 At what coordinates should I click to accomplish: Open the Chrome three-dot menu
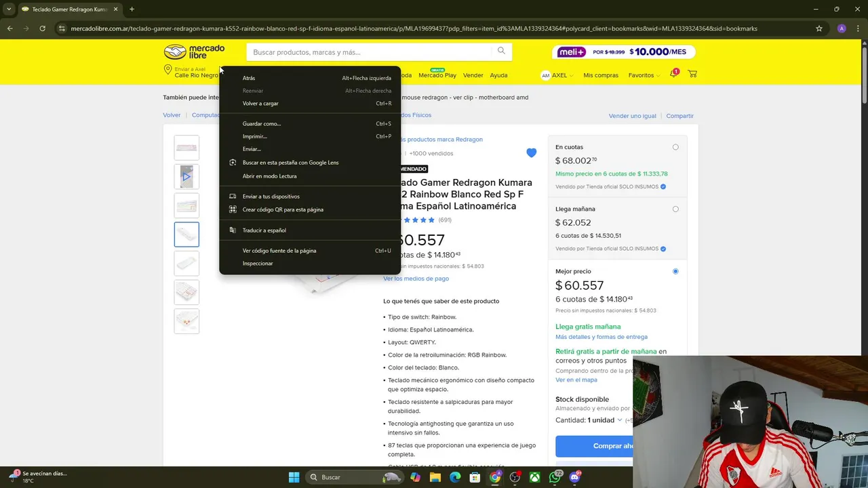click(857, 28)
